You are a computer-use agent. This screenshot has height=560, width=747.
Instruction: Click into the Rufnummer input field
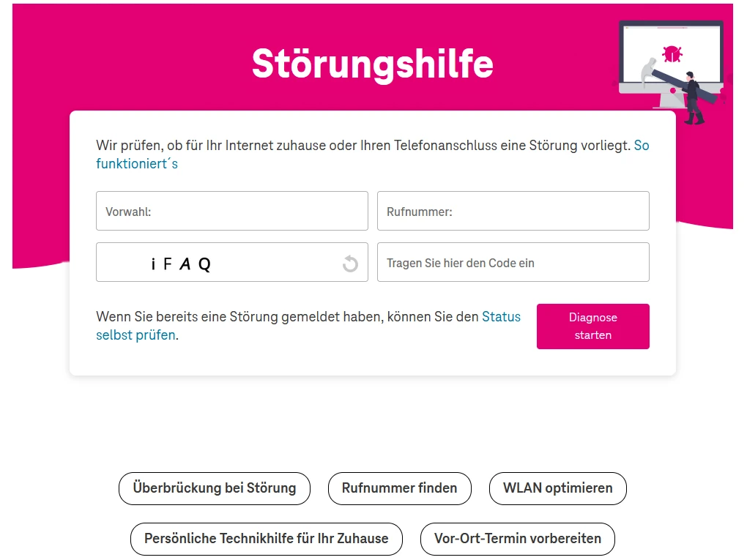[513, 211]
